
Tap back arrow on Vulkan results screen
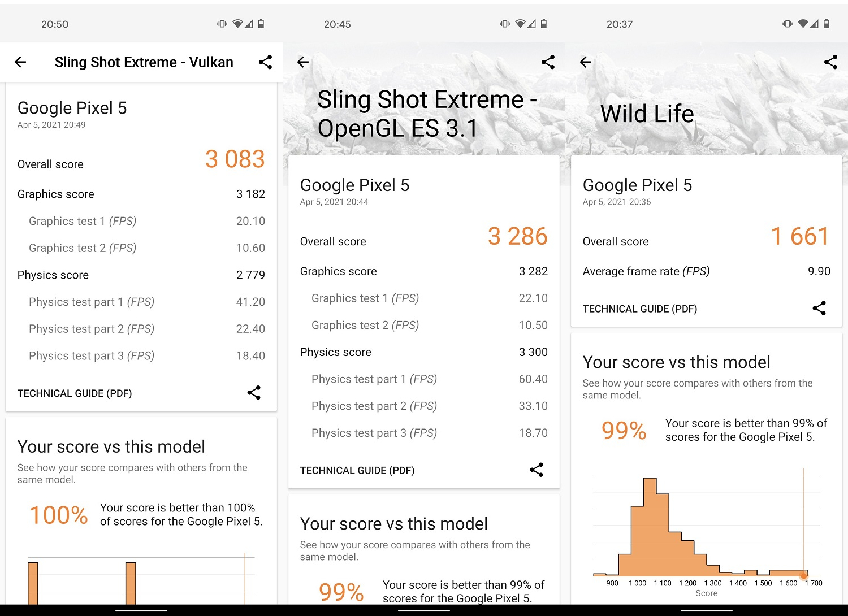pos(20,62)
